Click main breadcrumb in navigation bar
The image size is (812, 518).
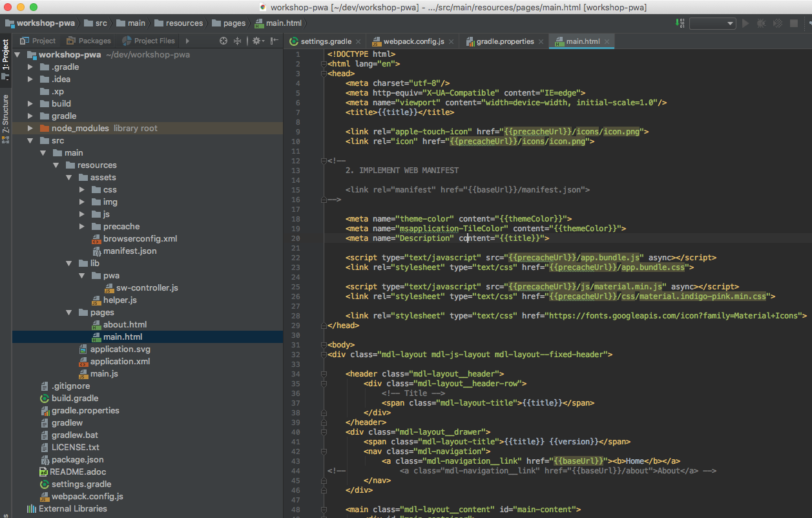coord(130,23)
